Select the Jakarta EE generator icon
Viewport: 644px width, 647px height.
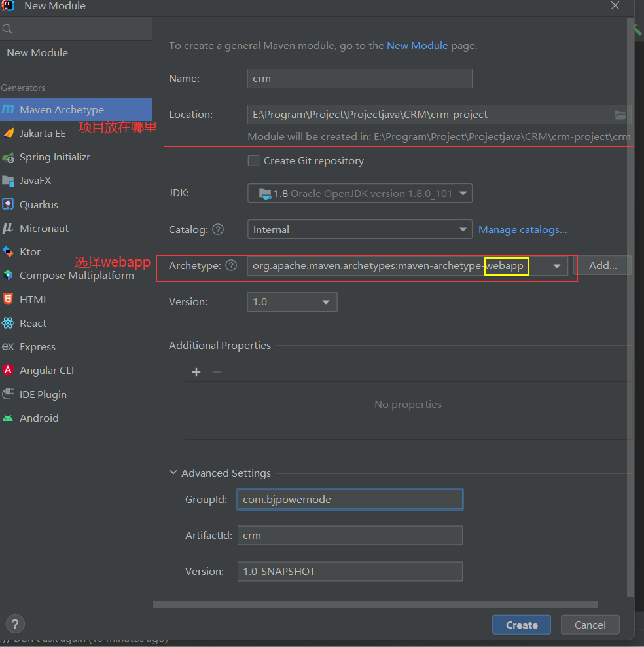point(9,133)
